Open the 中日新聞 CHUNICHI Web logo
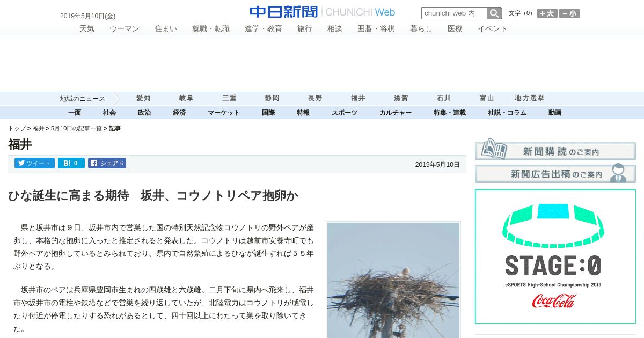 323,12
